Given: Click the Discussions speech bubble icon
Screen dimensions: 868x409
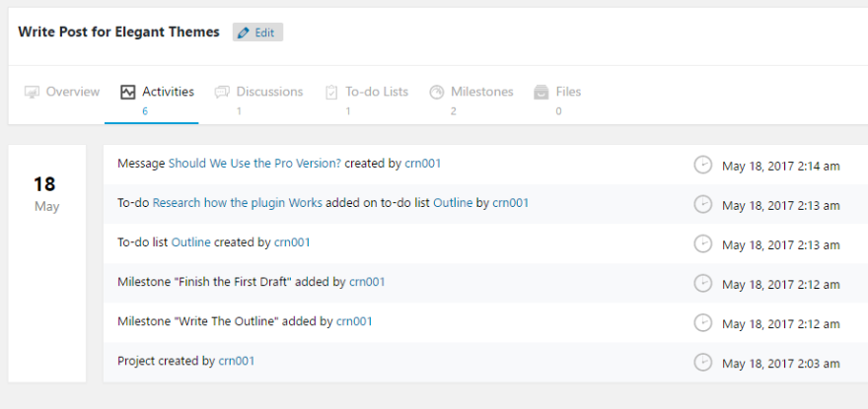Looking at the screenshot, I should point(222,92).
